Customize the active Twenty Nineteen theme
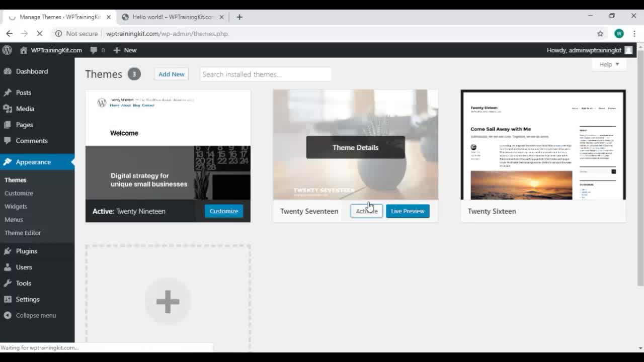Screen dimensions: 644x362 coord(224,211)
